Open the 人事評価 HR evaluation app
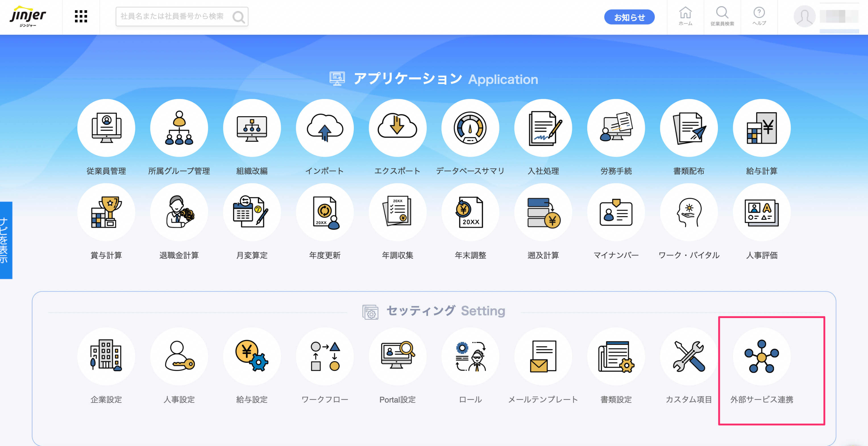Image resolution: width=868 pixels, height=446 pixels. pyautogui.click(x=761, y=212)
